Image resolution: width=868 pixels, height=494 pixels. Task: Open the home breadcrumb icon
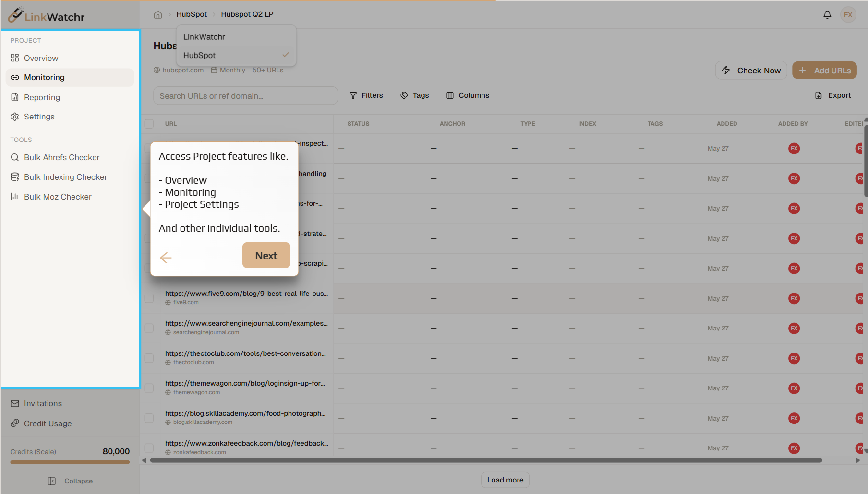(157, 14)
